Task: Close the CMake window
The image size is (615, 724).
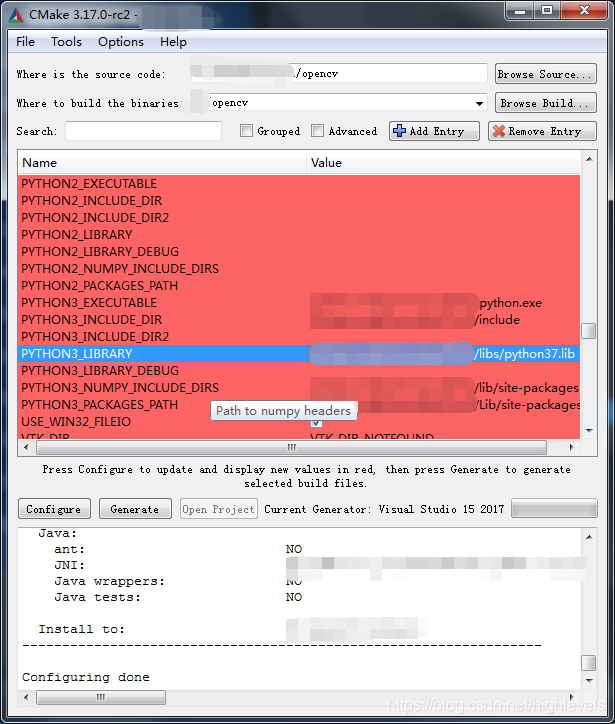Action: [x=584, y=11]
